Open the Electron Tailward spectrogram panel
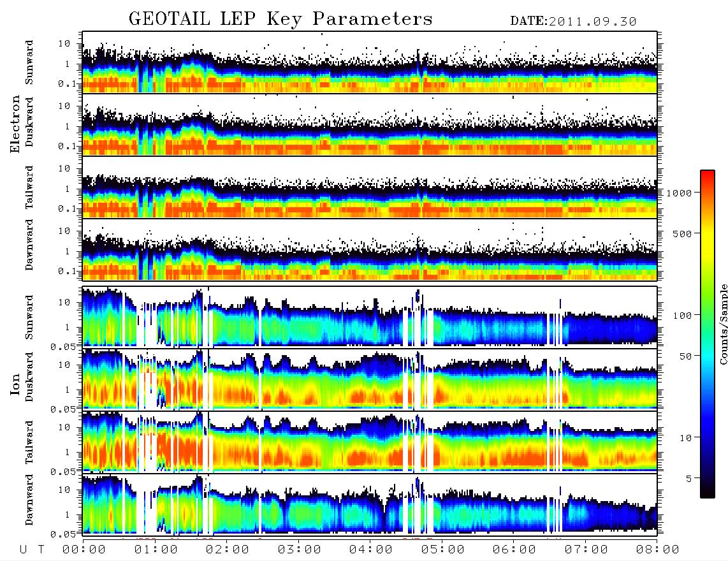Viewport: 728px width, 561px height. 370,187
